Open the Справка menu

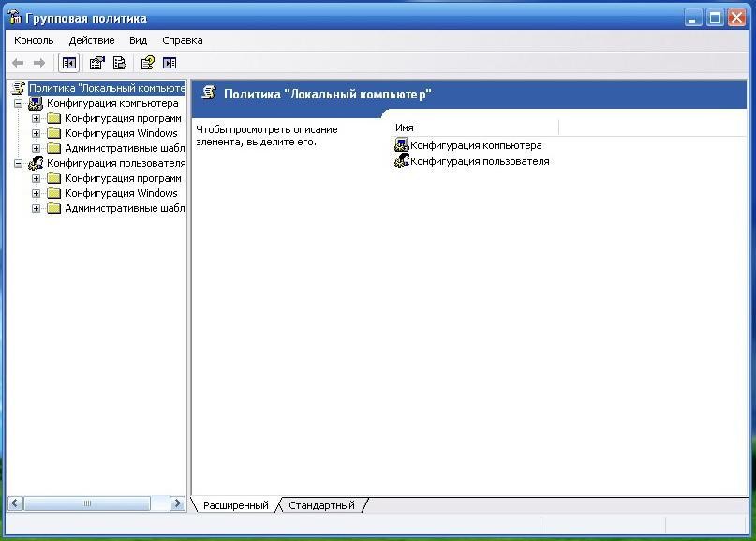pyautogui.click(x=183, y=40)
